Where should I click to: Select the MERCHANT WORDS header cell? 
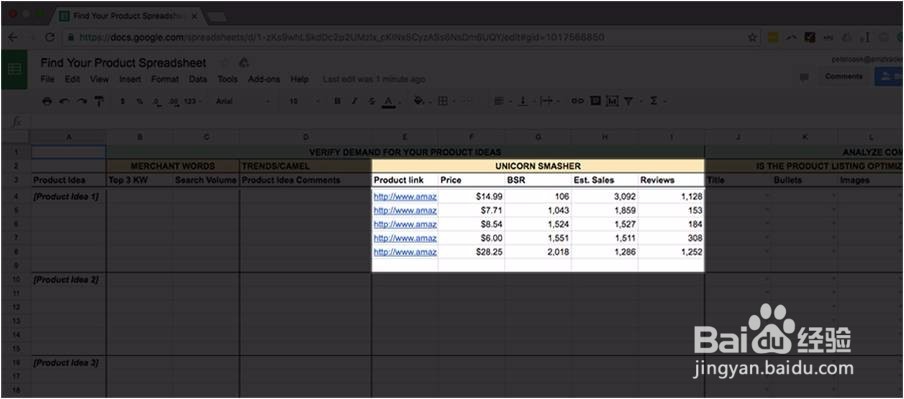coord(172,166)
